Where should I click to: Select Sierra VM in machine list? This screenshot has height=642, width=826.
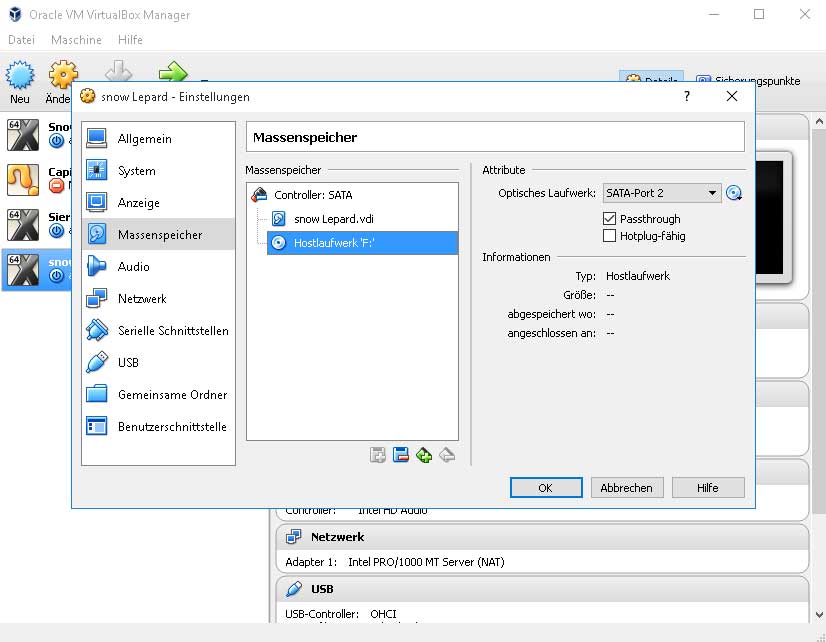[x=37, y=224]
